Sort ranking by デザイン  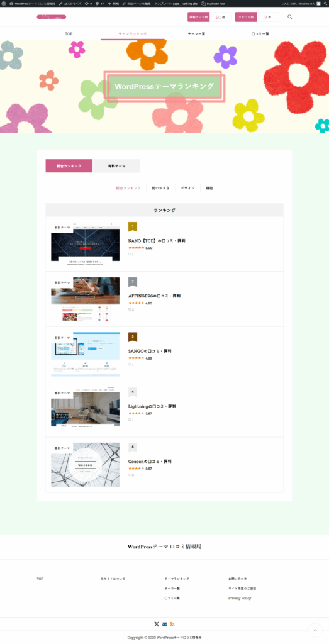pos(187,188)
